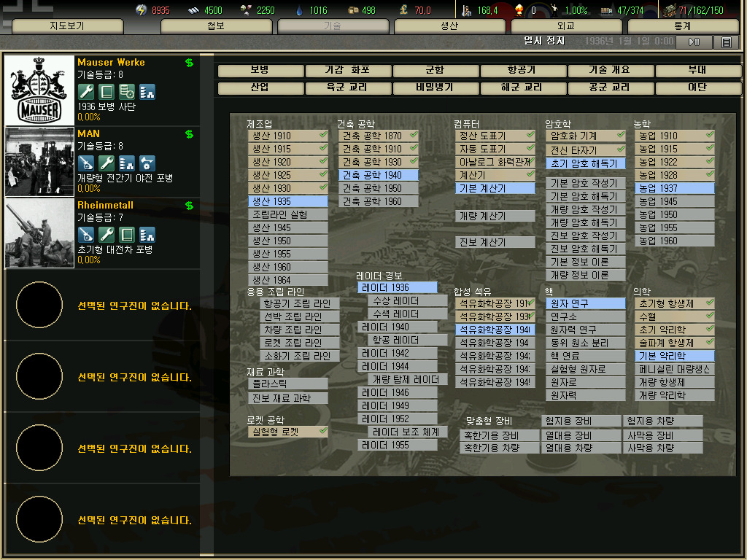Toggle pause with the play/pause button
The image size is (747, 560).
coord(694,42)
